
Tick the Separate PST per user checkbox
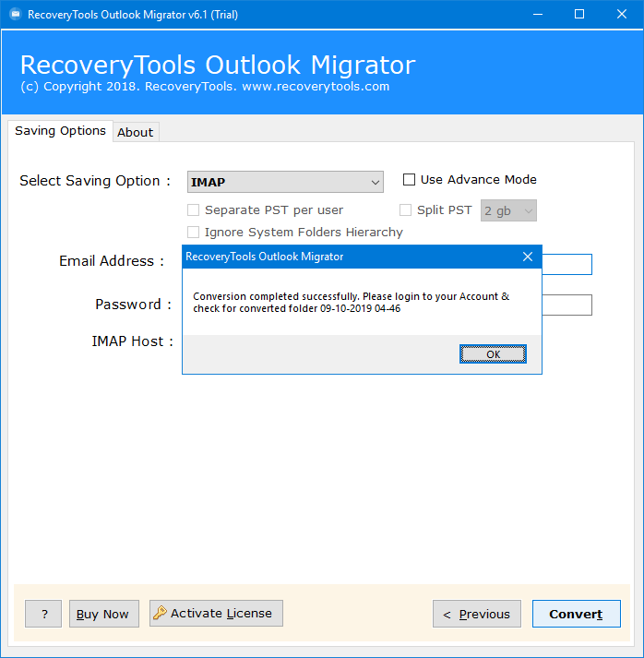193,209
